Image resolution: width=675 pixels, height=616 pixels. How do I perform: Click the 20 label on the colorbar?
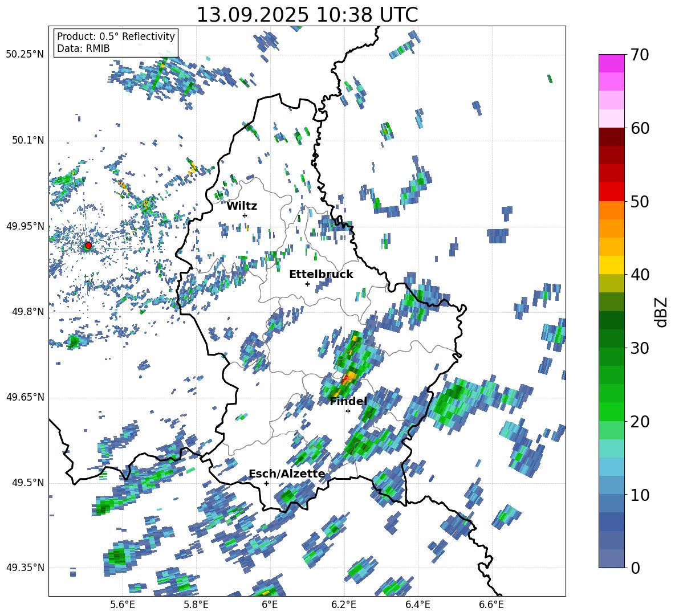(x=639, y=422)
